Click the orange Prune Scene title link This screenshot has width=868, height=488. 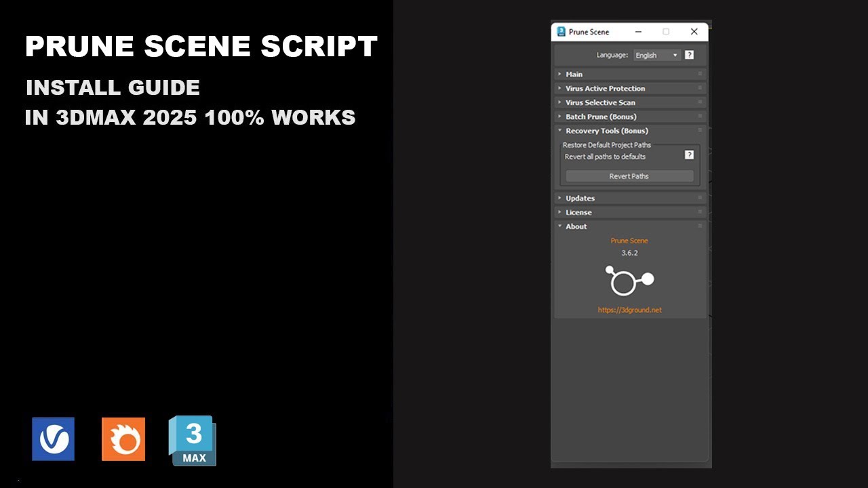click(629, 241)
